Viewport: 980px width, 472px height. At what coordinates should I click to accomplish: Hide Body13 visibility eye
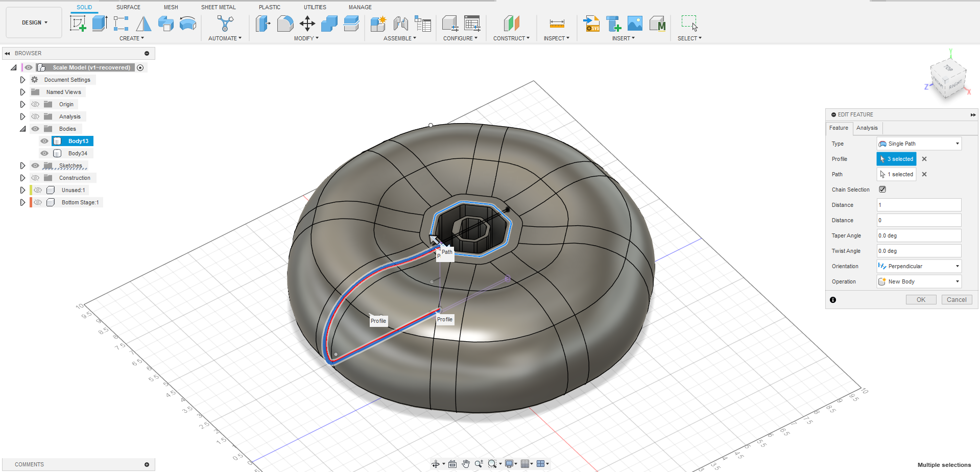(44, 141)
